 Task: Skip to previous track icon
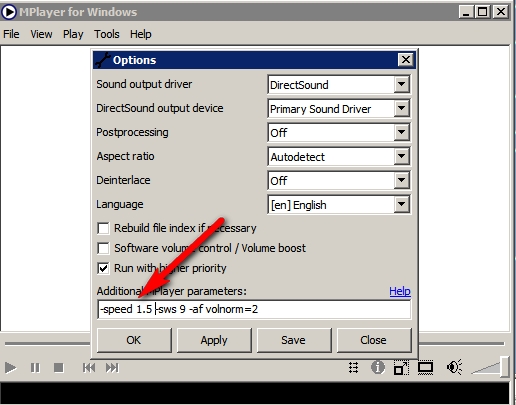tap(89, 368)
